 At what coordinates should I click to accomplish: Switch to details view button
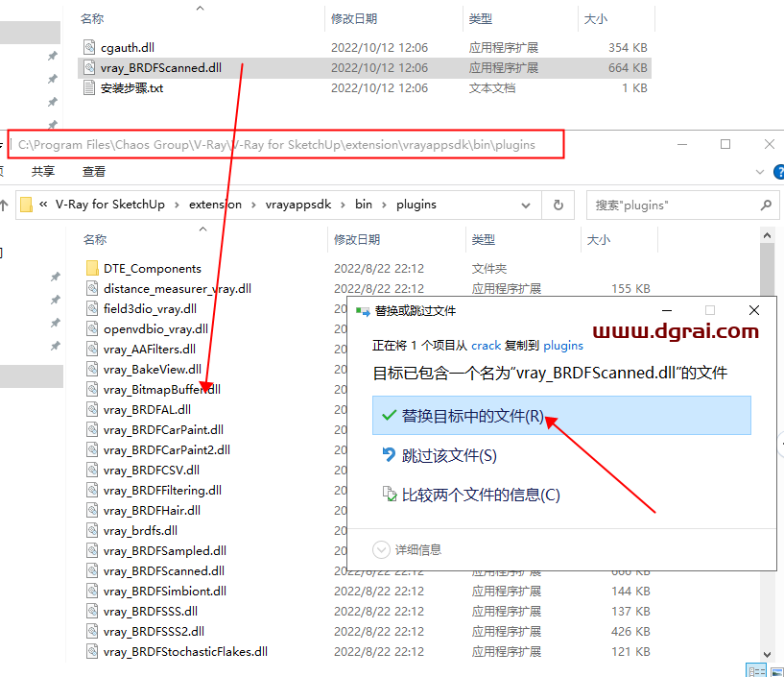pos(755,670)
